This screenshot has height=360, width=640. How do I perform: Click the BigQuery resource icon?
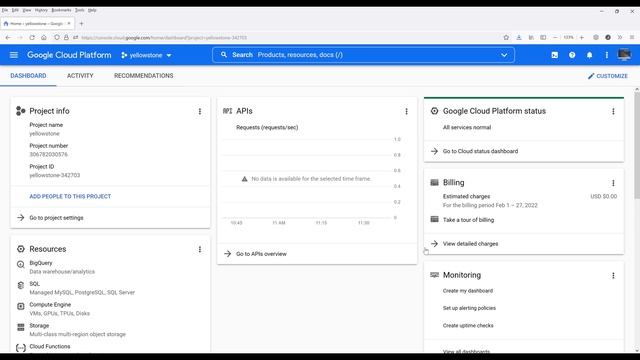point(20,264)
